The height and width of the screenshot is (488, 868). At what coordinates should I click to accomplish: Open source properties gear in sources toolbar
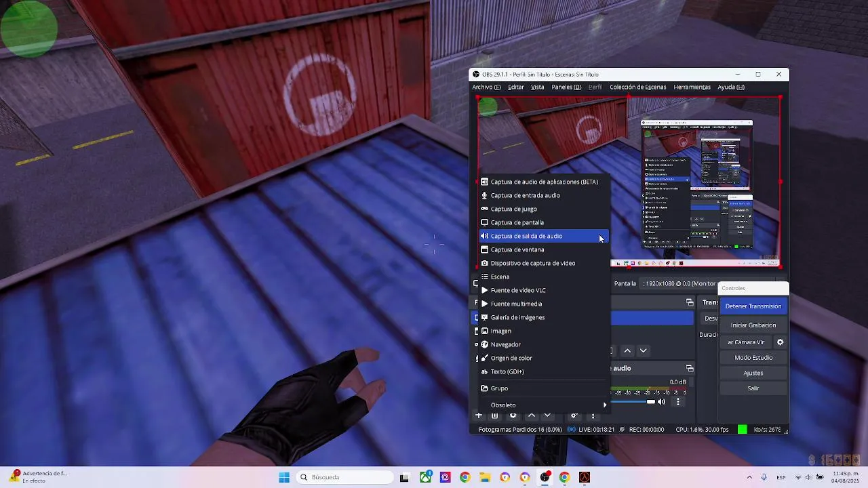(513, 415)
